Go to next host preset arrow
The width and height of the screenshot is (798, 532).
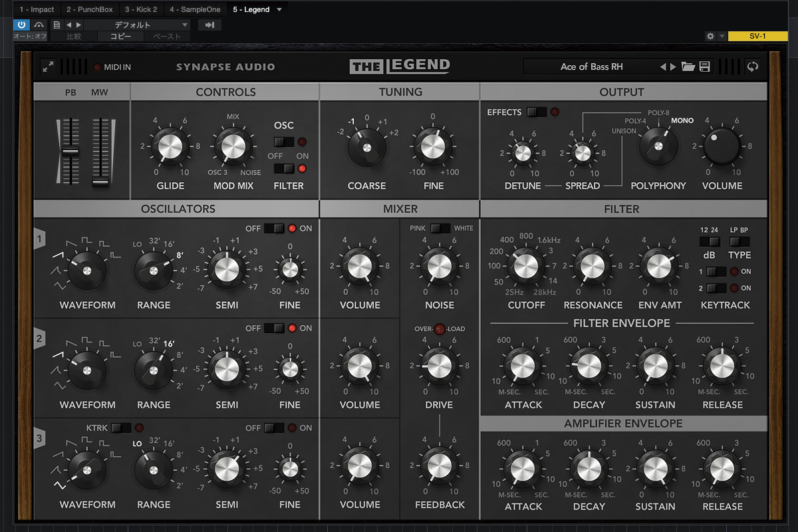coord(78,25)
